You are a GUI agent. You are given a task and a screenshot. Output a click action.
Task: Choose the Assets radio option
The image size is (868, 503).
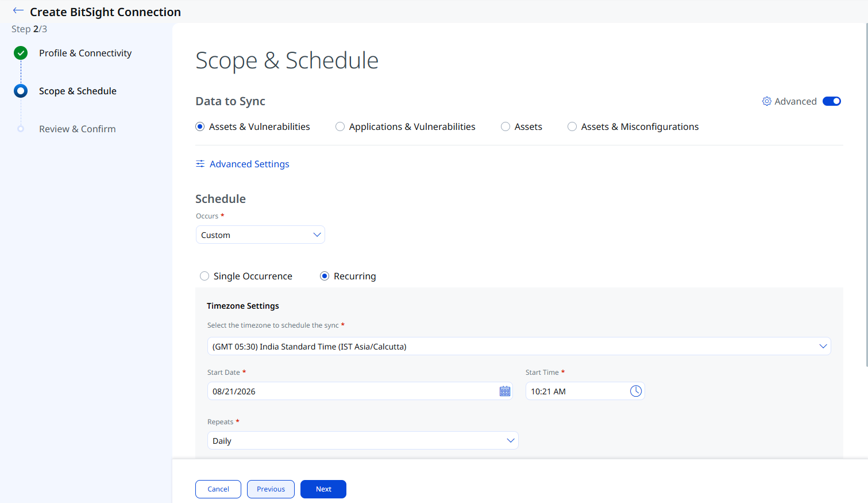[506, 126]
